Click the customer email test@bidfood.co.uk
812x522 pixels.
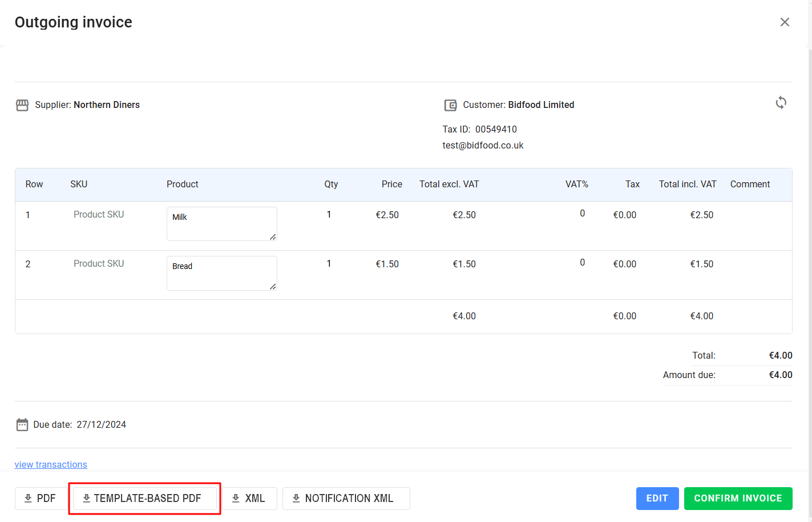click(x=483, y=146)
